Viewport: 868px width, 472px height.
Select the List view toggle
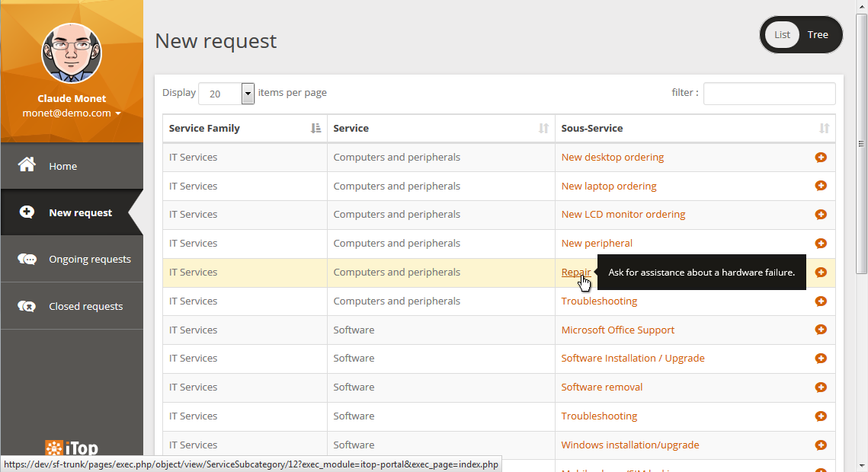(x=782, y=35)
